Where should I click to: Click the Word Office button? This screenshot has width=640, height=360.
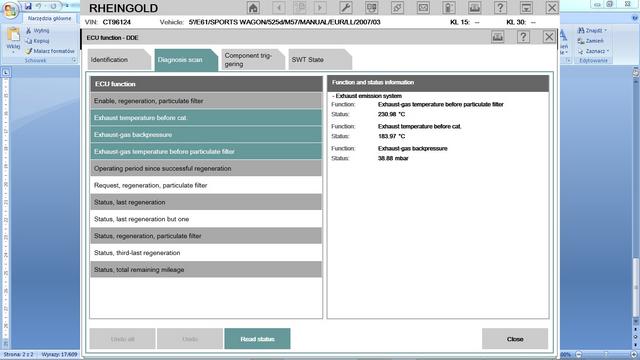(x=11, y=11)
